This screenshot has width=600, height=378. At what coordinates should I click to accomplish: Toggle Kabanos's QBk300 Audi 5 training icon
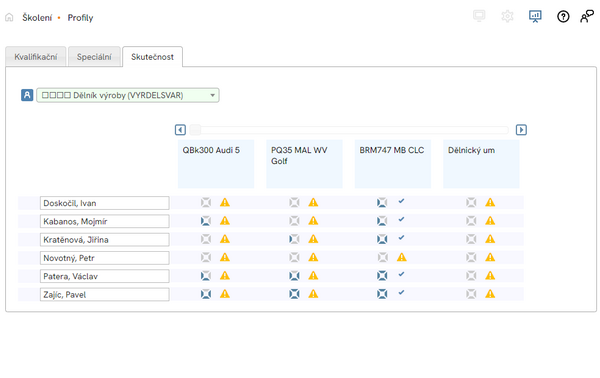tap(206, 221)
